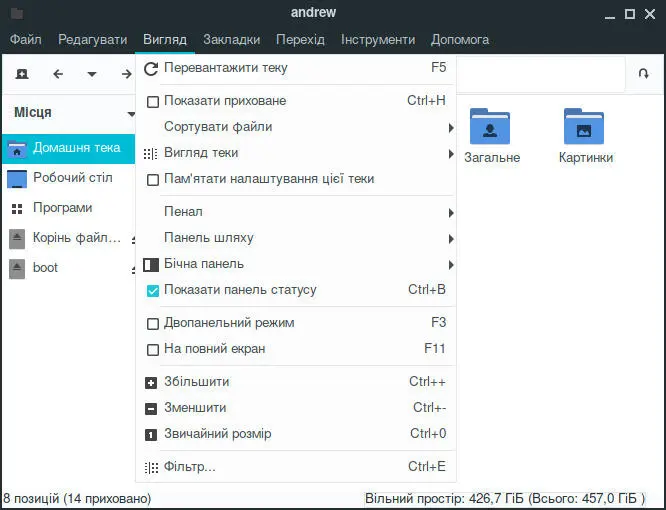Select the boot volume label
This screenshot has width=666, height=510.
[45, 268]
